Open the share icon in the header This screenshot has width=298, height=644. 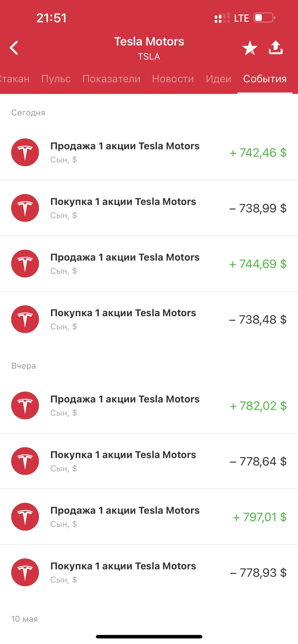tap(275, 48)
